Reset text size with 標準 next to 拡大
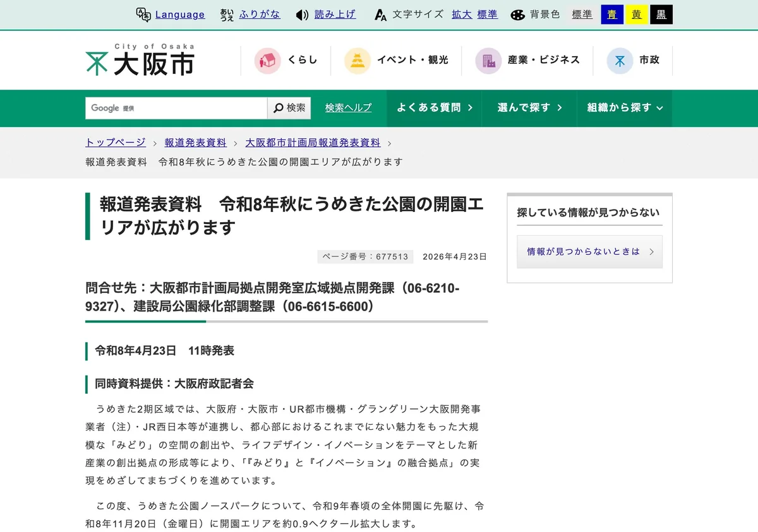 point(488,15)
